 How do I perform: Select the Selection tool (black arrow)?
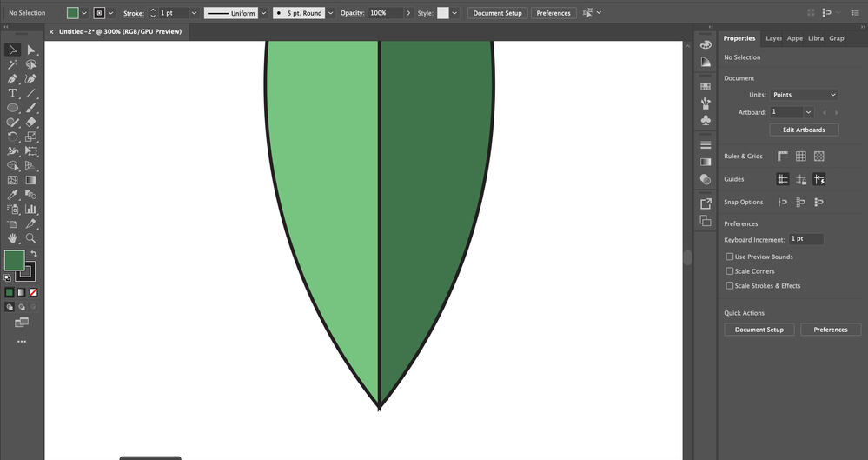12,50
